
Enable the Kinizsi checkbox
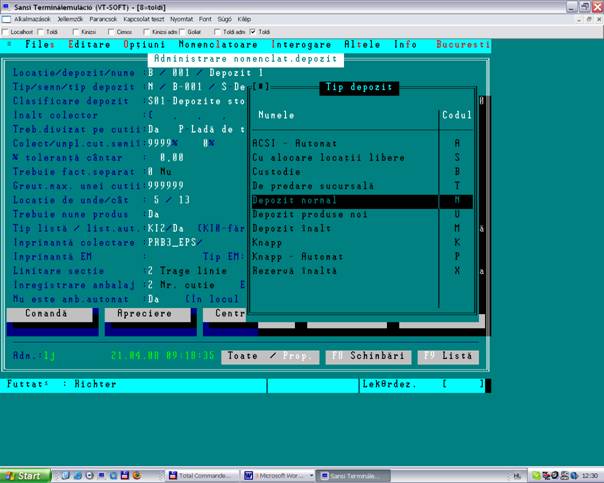pos(76,31)
